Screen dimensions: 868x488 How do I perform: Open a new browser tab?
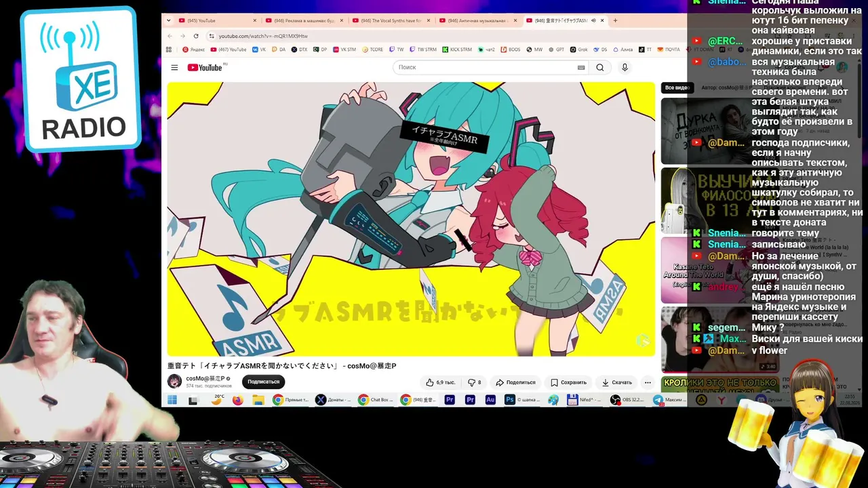pos(615,20)
